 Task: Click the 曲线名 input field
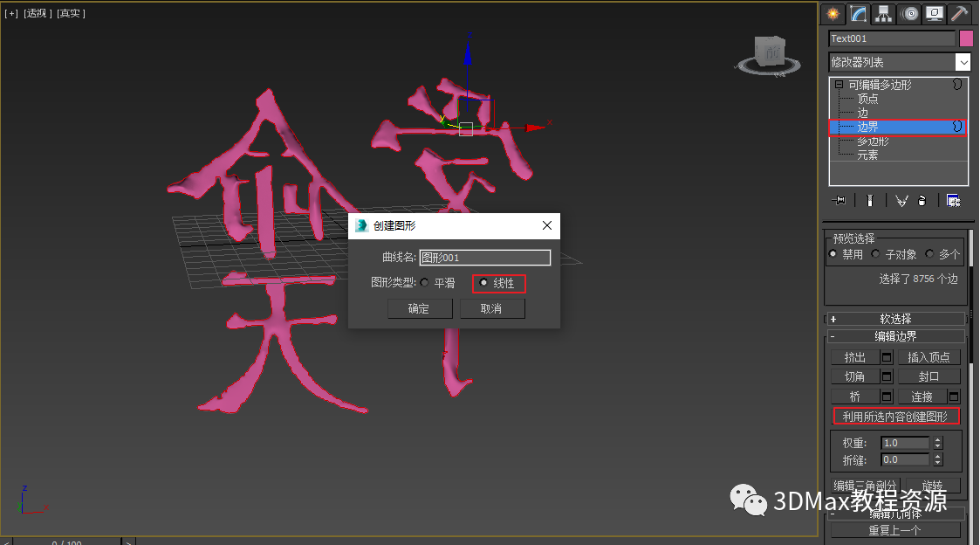click(485, 257)
